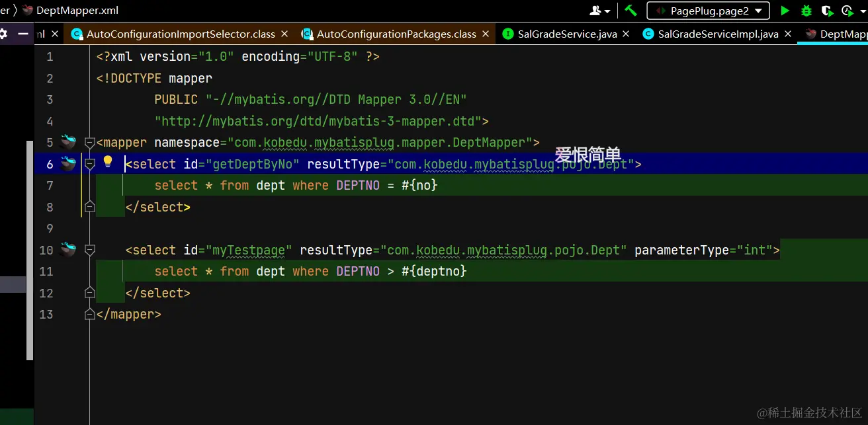Click fold end marker on line 12
Image resolution: width=868 pixels, height=425 pixels.
(x=90, y=293)
